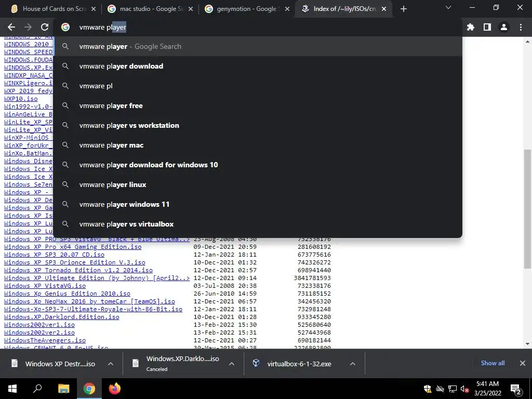Viewport: 532px width, 399px height.
Task: Download Windows_XP_SP3_Orionce_Edition_V.3.iso
Action: pyautogui.click(x=75, y=262)
